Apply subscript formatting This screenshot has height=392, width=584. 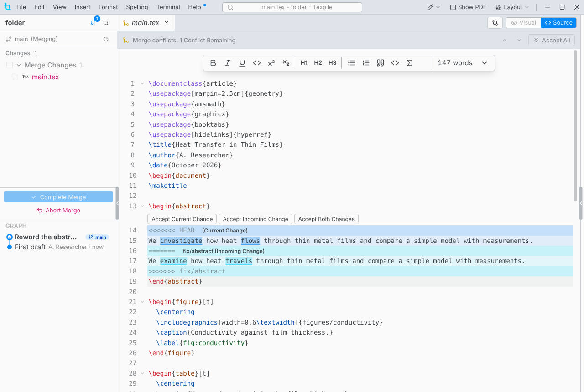[x=286, y=63]
